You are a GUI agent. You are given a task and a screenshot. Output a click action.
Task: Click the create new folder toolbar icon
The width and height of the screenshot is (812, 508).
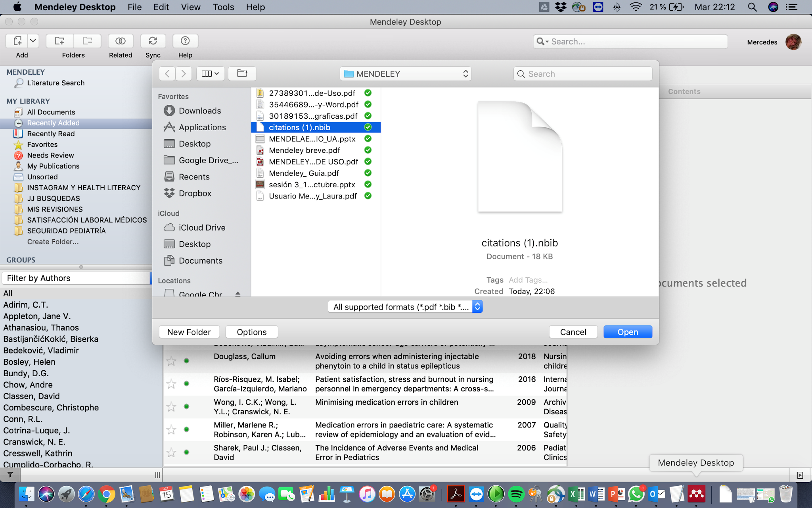click(59, 41)
